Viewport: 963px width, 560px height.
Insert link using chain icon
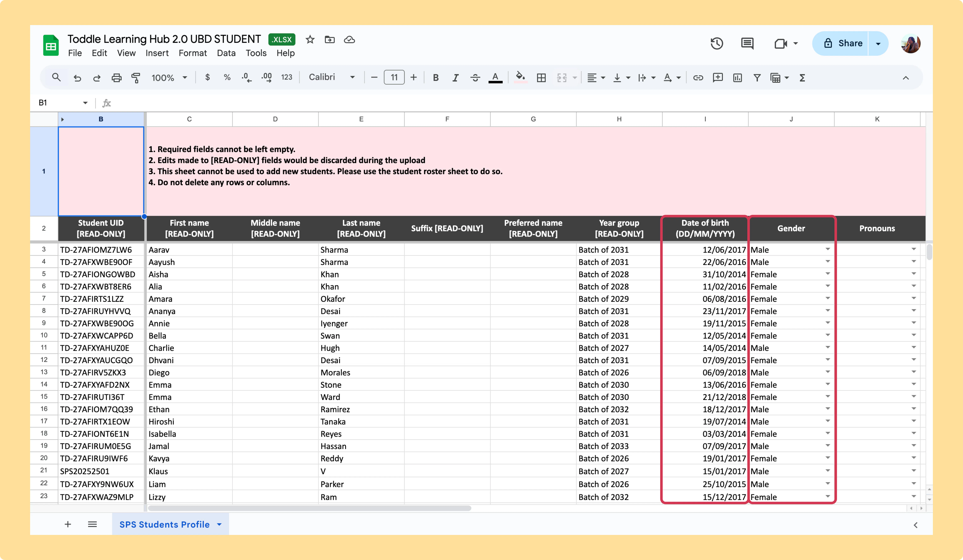point(698,78)
